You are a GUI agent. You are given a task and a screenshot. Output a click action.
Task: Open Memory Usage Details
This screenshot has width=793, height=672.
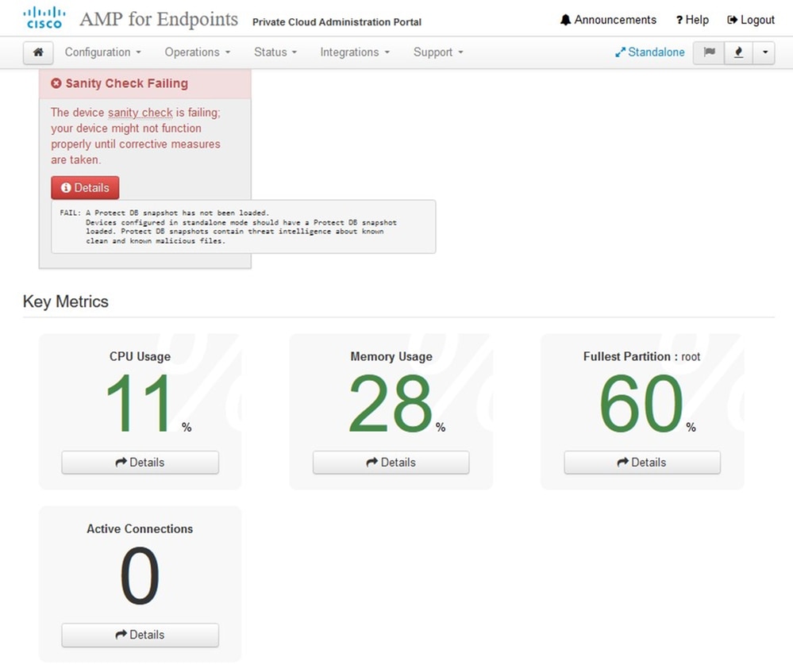click(391, 463)
